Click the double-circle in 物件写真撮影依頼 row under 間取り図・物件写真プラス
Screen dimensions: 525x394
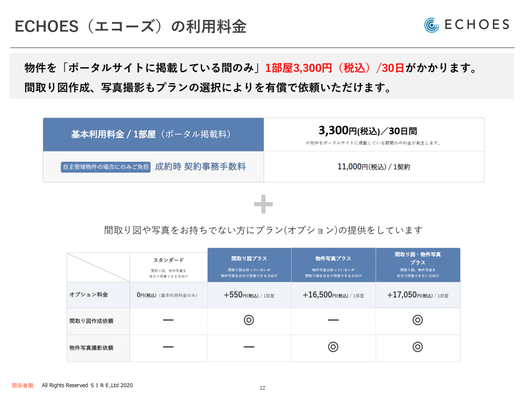(x=418, y=347)
